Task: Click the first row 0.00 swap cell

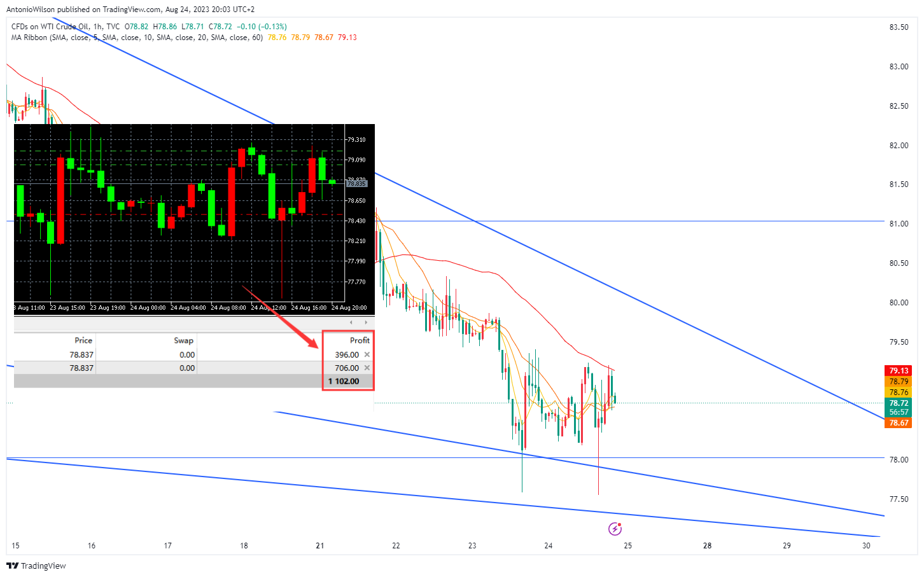Action: pos(187,354)
